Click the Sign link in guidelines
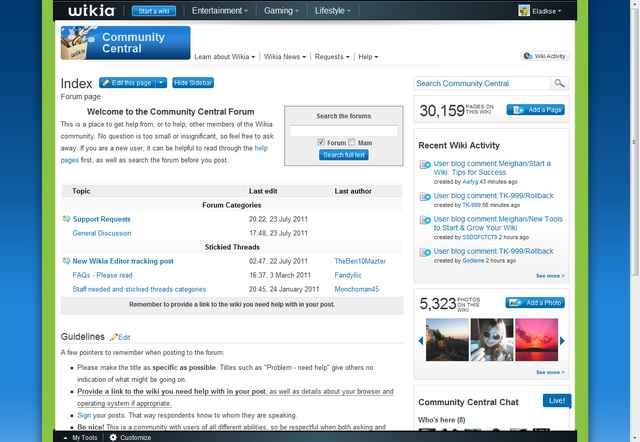Screen dimensions: 640x442 click(84, 415)
